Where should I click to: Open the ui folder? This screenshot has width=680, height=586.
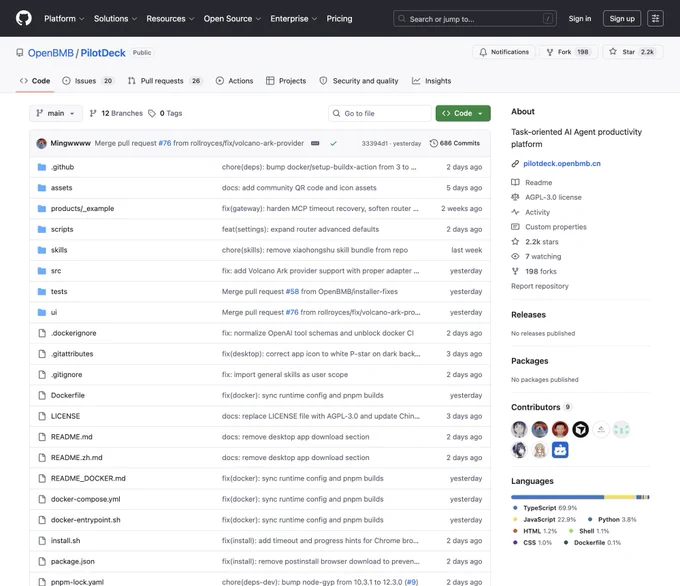pyautogui.click(x=54, y=313)
